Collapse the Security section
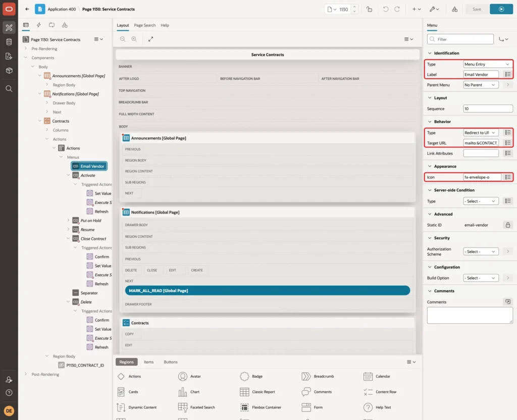The image size is (517, 420). click(x=430, y=238)
